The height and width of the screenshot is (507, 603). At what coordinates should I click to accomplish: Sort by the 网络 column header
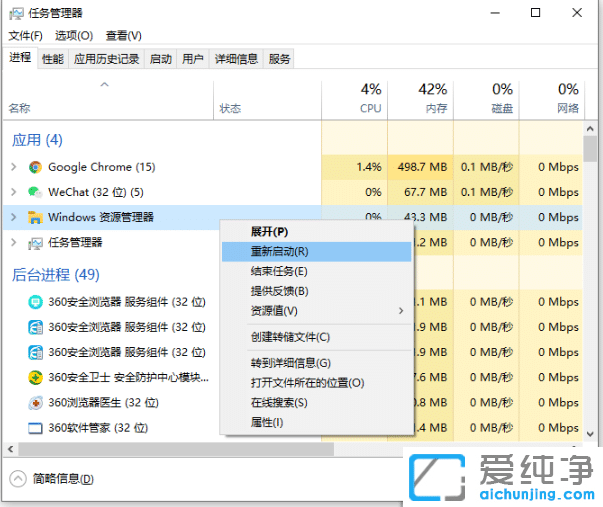pyautogui.click(x=552, y=100)
